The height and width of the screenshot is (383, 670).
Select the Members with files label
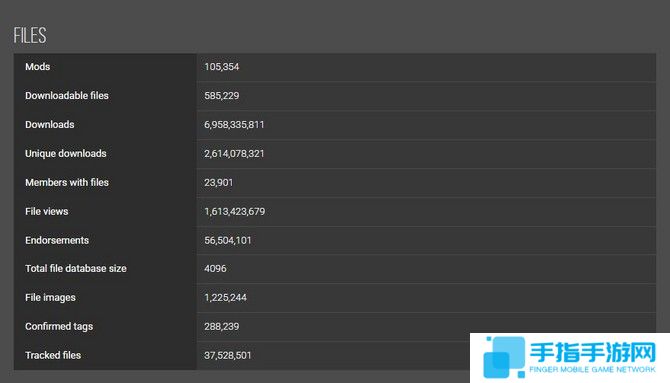click(x=67, y=183)
